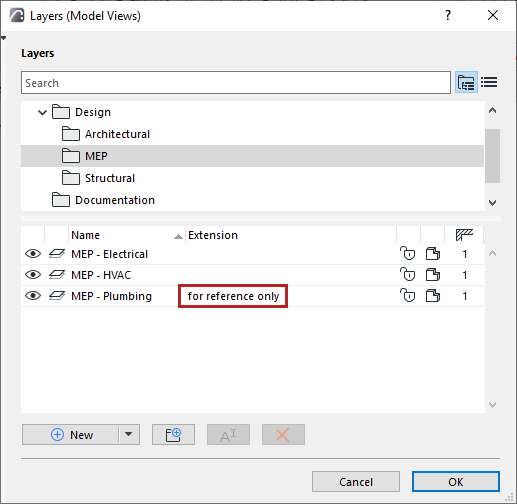Viewport: 517px width, 504px height.
Task: Hide the MEP - Electrical layer
Action: pos(33,254)
